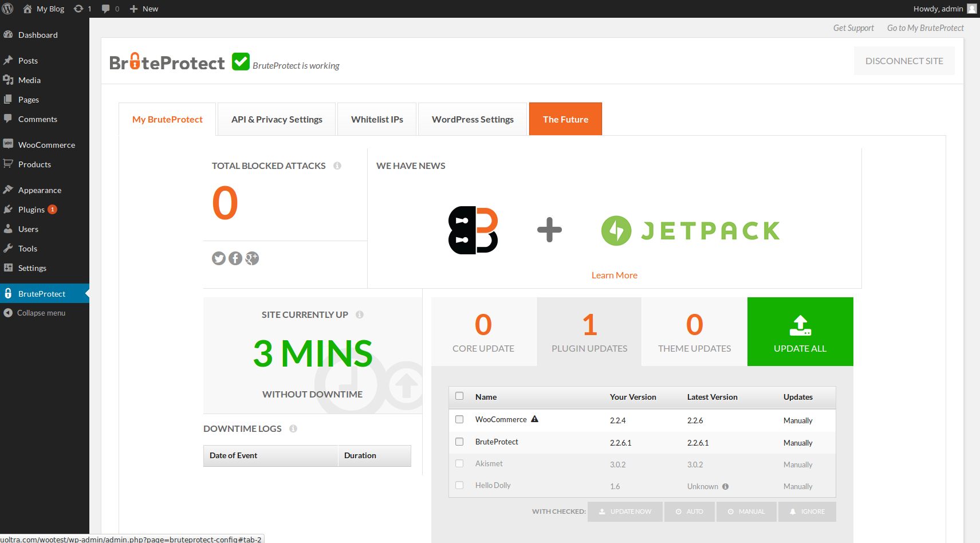
Task: Check the WooCommerce plugin checkbox
Action: 459,419
